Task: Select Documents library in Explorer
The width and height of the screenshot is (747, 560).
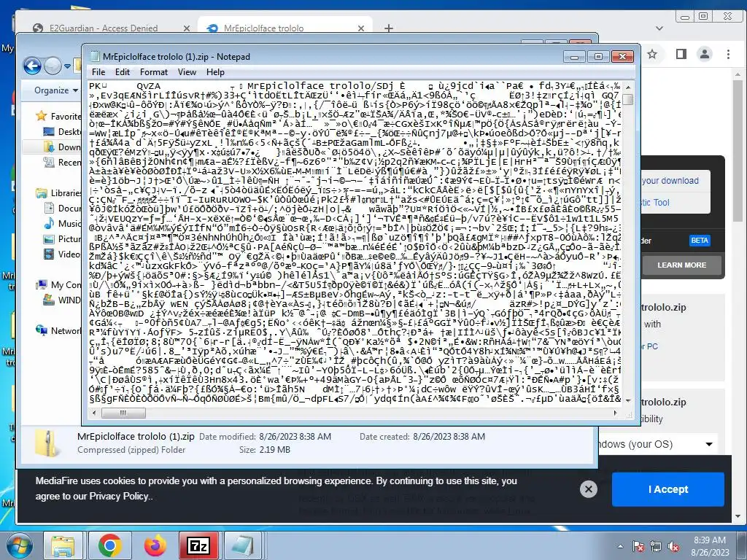Action: click(63, 208)
